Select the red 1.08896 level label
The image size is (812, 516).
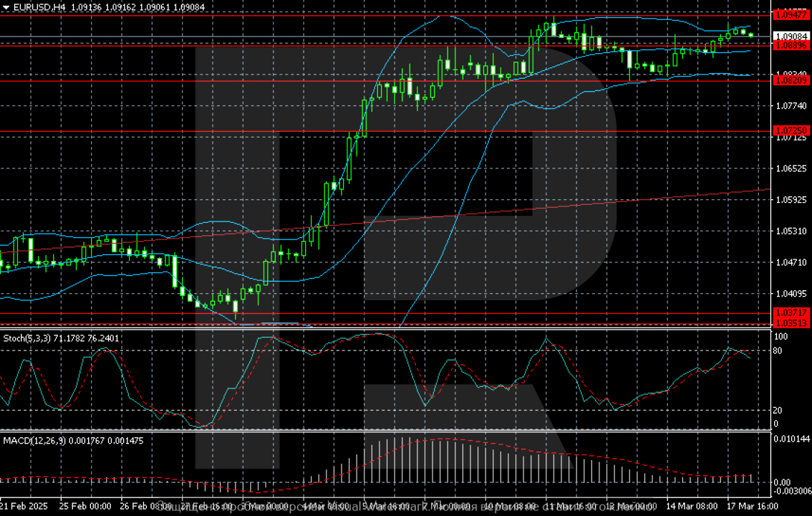pyautogui.click(x=791, y=45)
